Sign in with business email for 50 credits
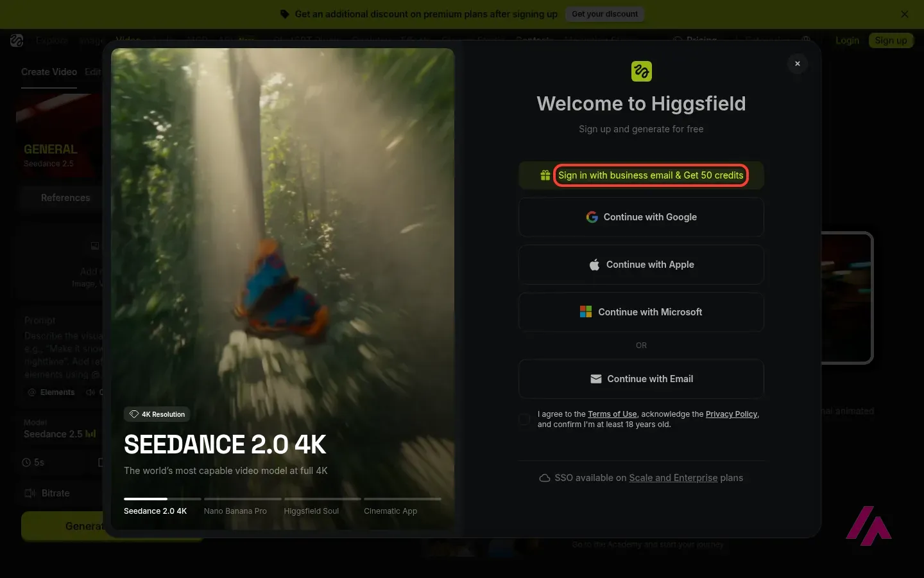 [x=641, y=175]
